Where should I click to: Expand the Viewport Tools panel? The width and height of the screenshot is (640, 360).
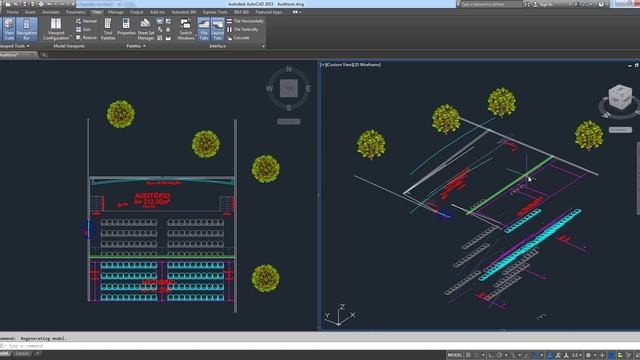pyautogui.click(x=16, y=46)
